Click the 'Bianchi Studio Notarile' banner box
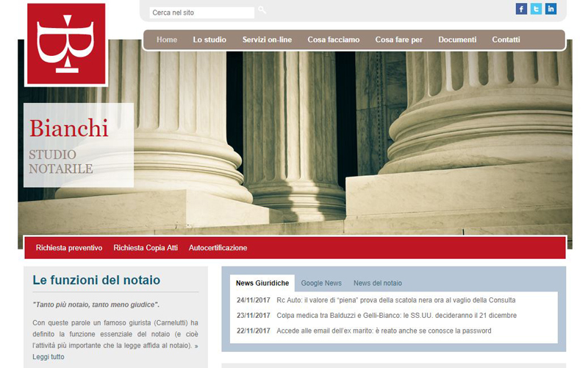The width and height of the screenshot is (588, 368). (x=79, y=145)
